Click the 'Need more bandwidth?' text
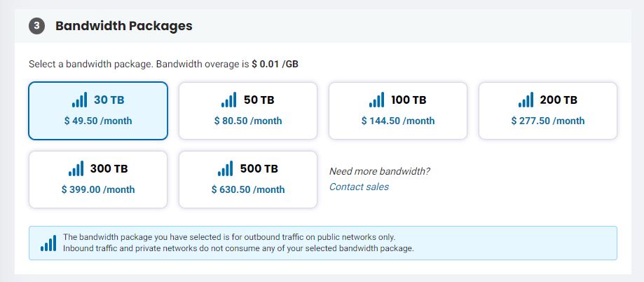Viewport: 644px width, 282px height. 379,171
